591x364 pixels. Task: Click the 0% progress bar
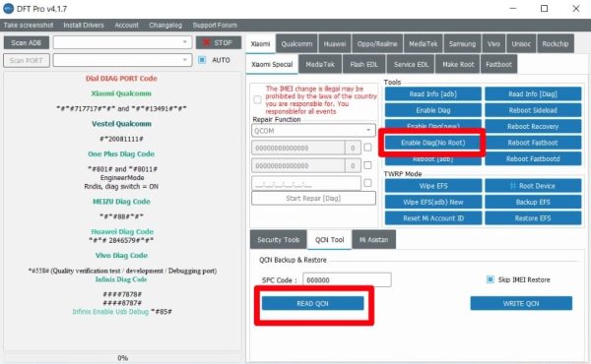122,358
